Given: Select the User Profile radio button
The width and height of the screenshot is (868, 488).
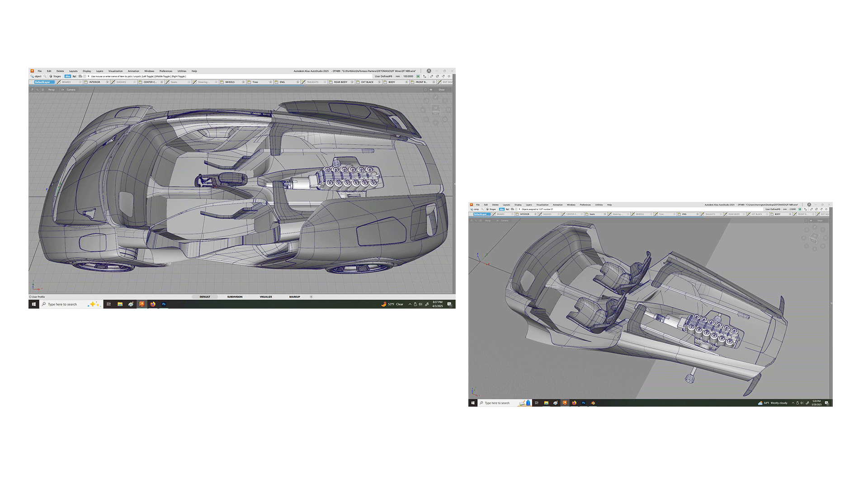Looking at the screenshot, I should pyautogui.click(x=30, y=297).
